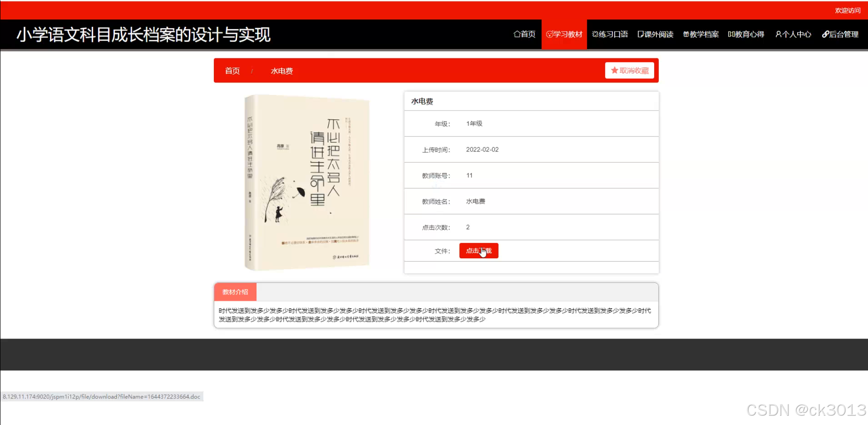Viewport: 868px width, 425px height.
Task: Click the book icon beside 课外阅读
Action: tap(641, 34)
